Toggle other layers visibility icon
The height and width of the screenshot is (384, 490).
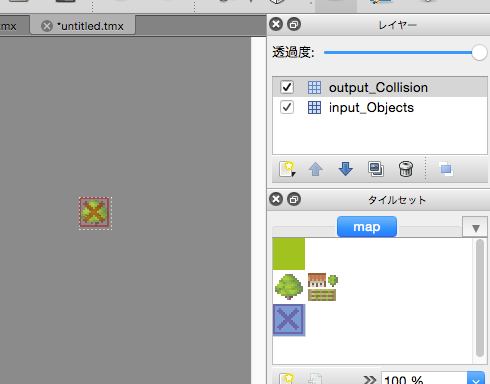coord(446,169)
